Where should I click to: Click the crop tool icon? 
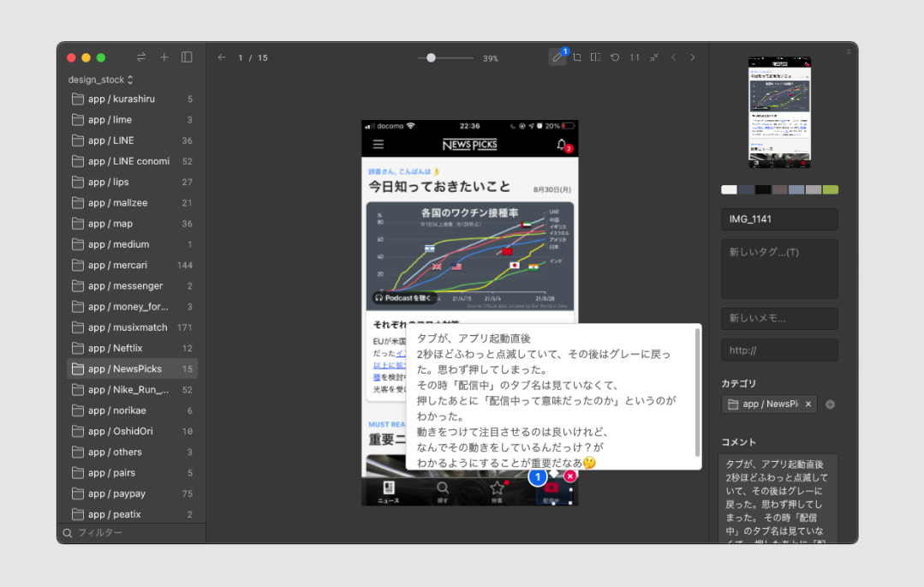click(577, 57)
